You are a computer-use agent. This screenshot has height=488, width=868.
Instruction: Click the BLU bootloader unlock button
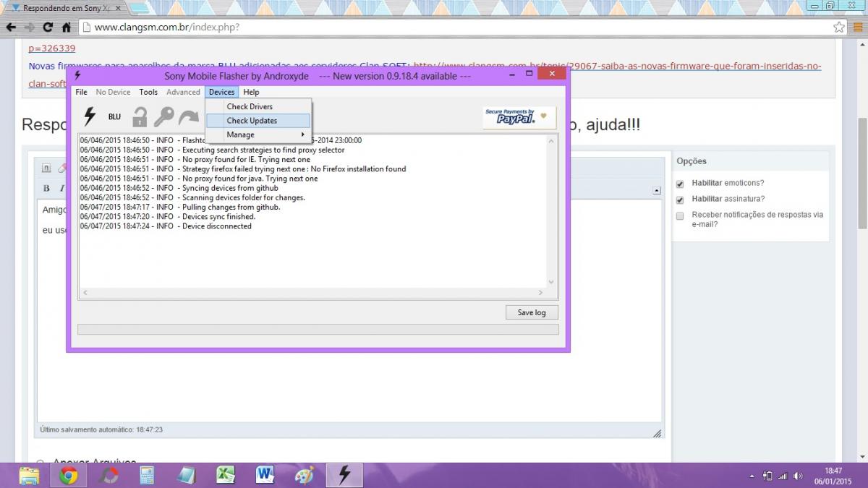pyautogui.click(x=114, y=117)
